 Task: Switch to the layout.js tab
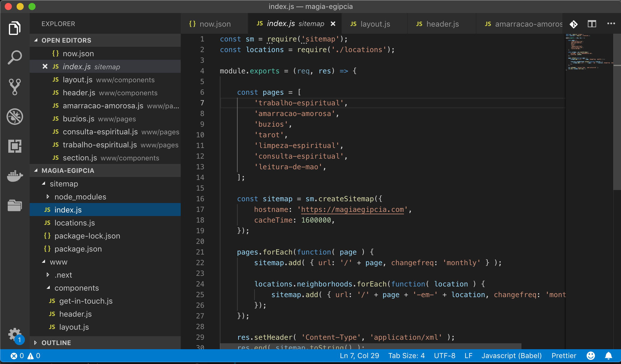click(x=374, y=24)
